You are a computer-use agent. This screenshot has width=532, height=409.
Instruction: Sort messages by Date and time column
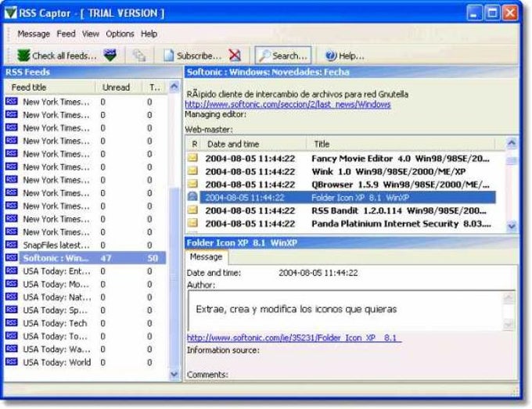[x=254, y=144]
